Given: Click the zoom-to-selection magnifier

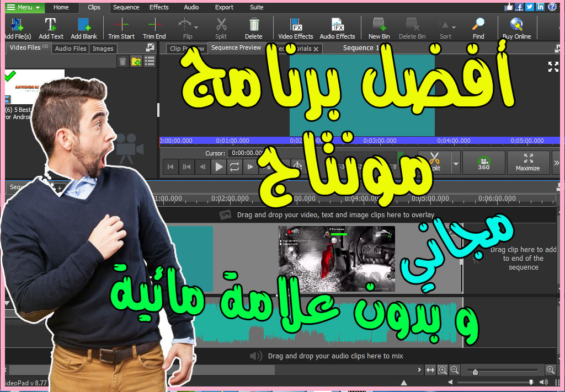Looking at the screenshot, I should [x=442, y=370].
